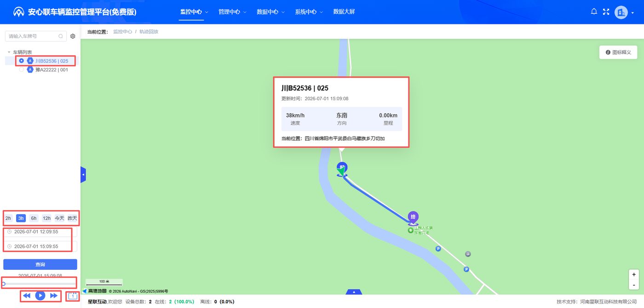
Task: Click search magnifier in plate number box
Action: pos(61,36)
